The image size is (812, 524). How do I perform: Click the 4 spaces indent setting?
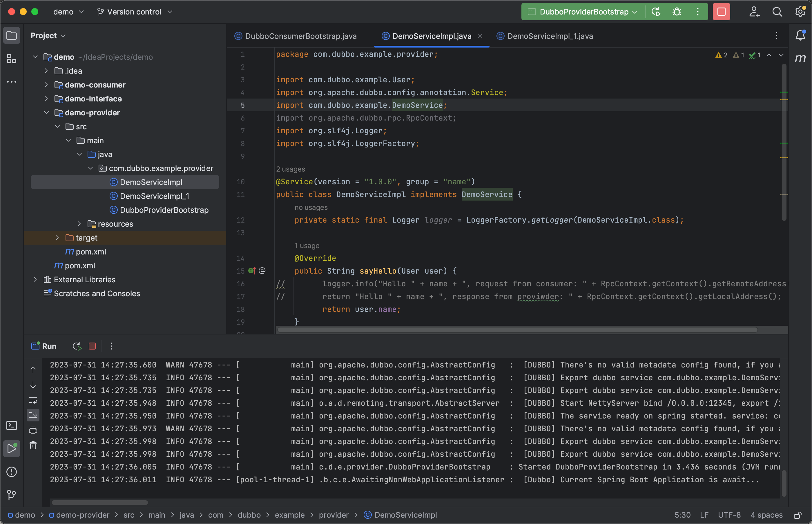point(766,515)
